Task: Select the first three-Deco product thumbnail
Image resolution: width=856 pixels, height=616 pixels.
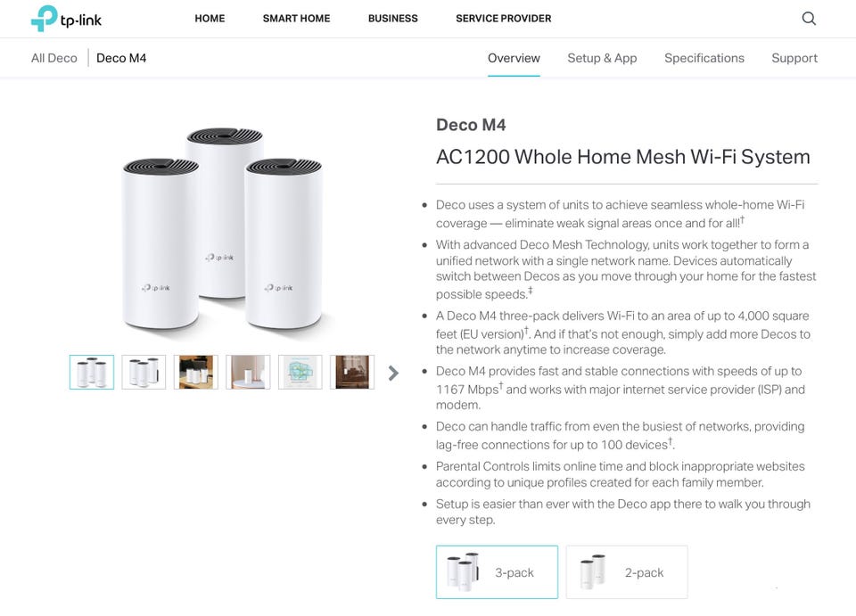Action: click(92, 372)
